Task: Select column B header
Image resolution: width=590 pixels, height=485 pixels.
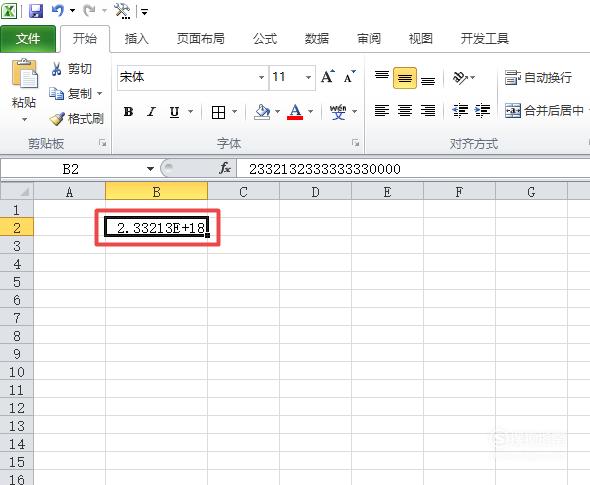Action: 157,192
